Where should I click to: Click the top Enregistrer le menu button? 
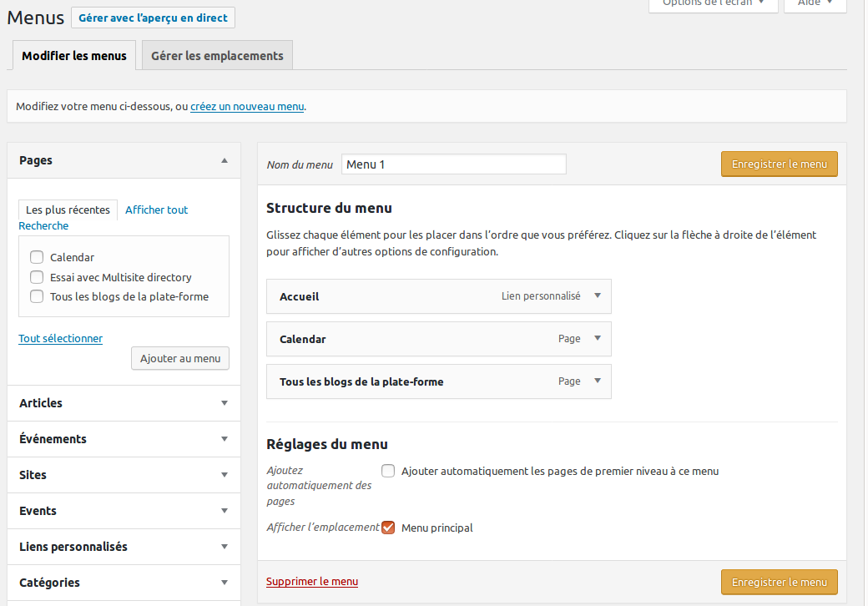point(779,164)
